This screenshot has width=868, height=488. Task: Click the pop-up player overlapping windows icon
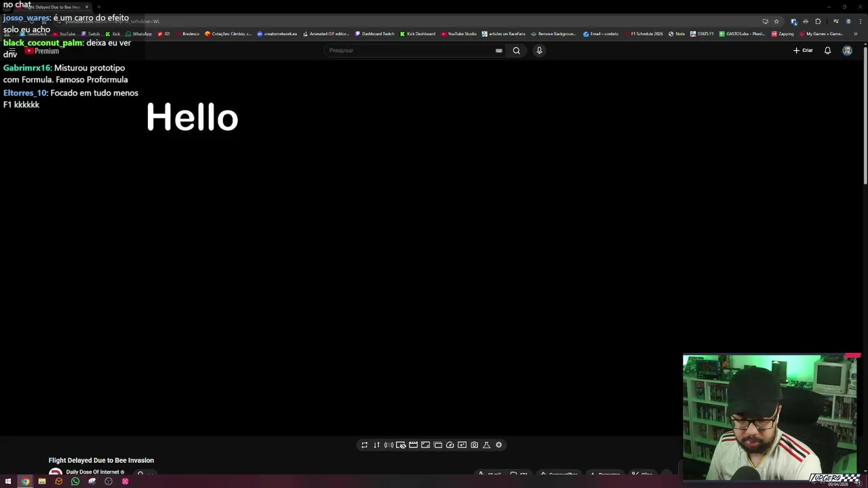[x=437, y=445]
